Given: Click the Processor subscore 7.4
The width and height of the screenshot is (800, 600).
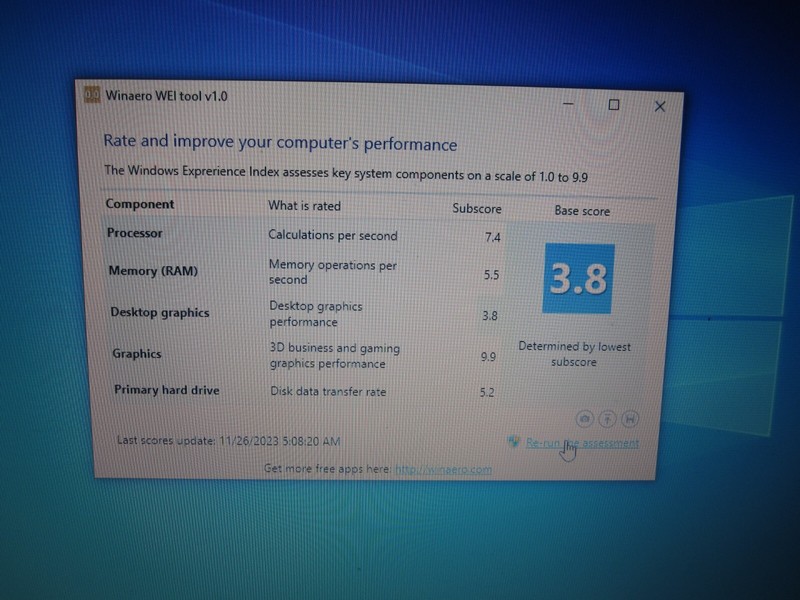Looking at the screenshot, I should click(x=492, y=237).
